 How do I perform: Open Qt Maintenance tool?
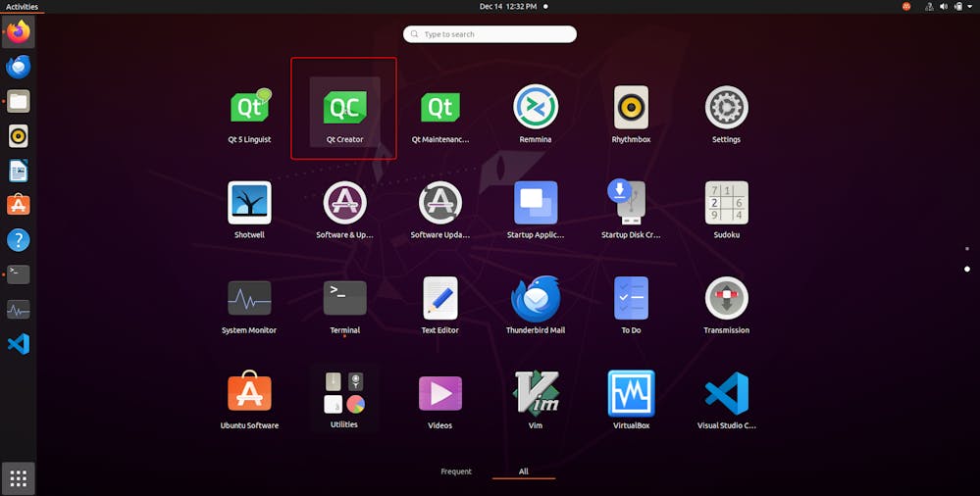coord(440,116)
